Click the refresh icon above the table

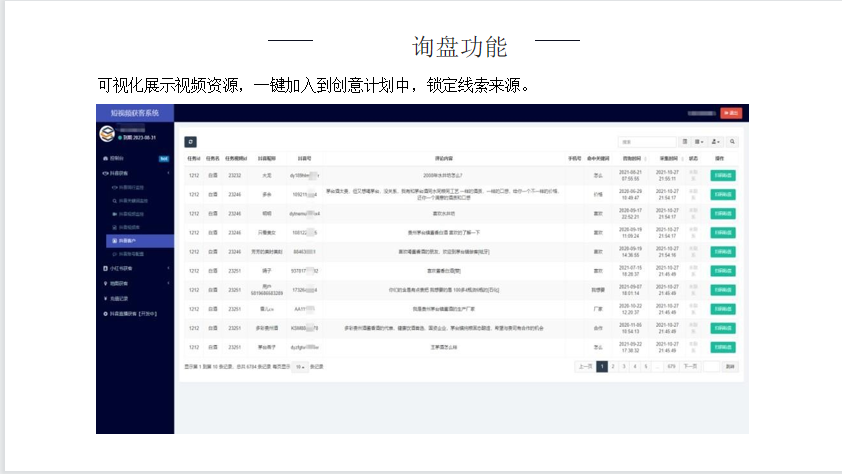[190, 142]
